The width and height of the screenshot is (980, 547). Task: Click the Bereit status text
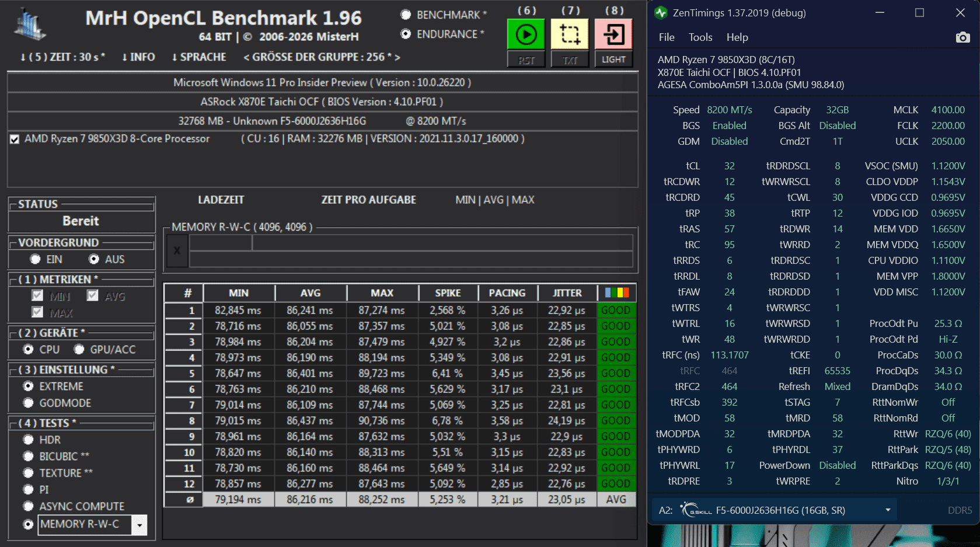click(x=81, y=221)
